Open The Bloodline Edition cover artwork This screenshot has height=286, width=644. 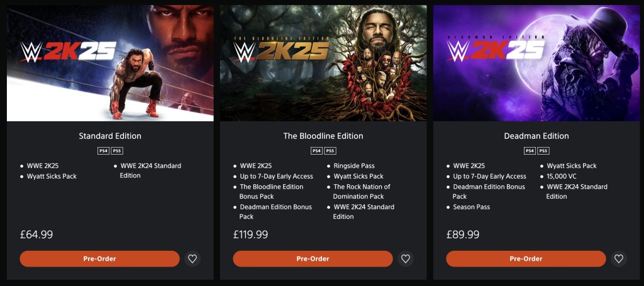[x=323, y=63]
